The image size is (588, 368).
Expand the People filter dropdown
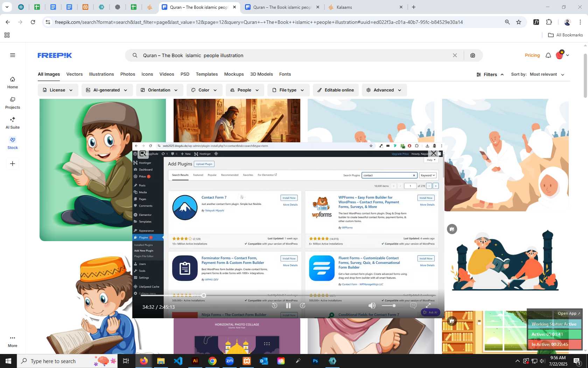tap(245, 90)
